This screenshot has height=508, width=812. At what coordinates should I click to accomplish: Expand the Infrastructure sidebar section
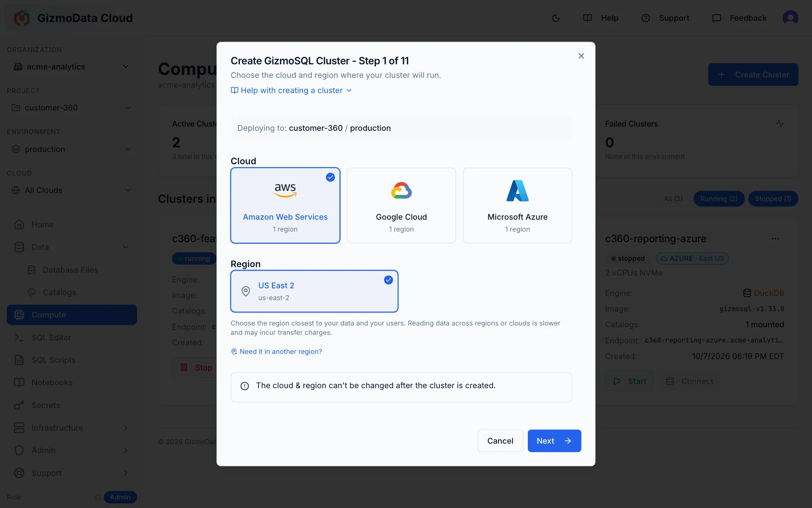click(x=71, y=428)
